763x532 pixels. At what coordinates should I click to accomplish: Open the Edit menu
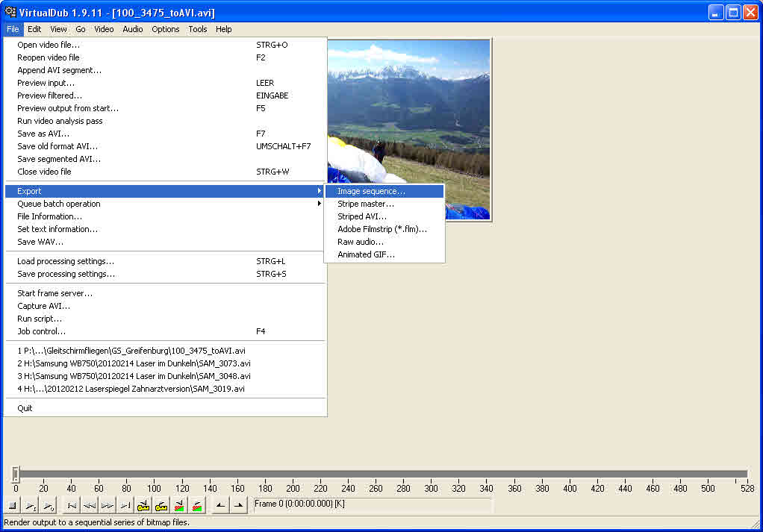pos(34,29)
